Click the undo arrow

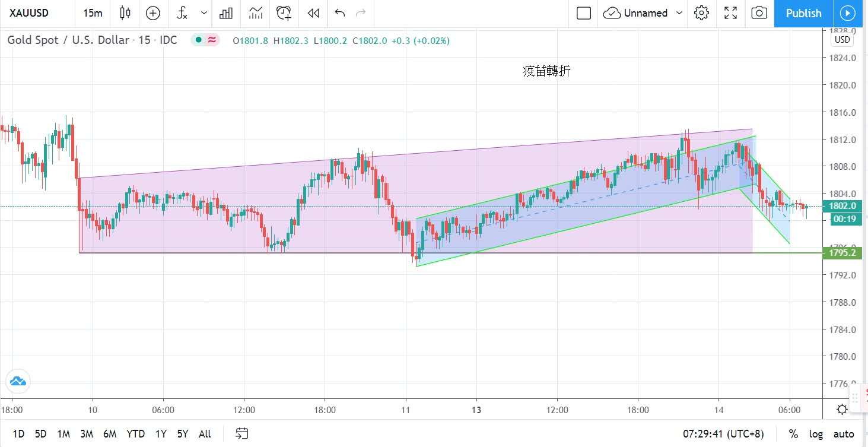click(339, 13)
